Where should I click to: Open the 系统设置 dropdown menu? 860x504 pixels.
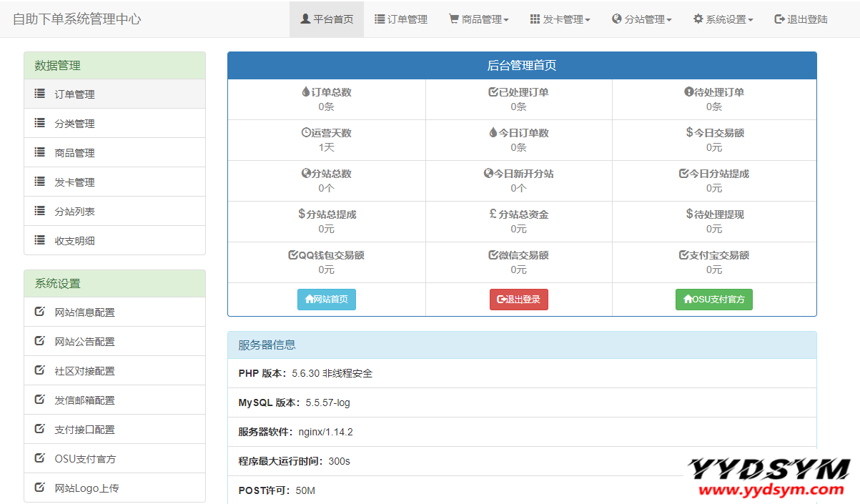click(723, 19)
